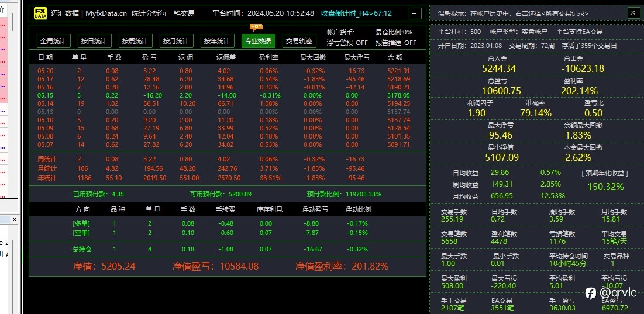Viewport: 644px width, 314px height.
Task: Select the 按月统计 tab
Action: point(176,41)
